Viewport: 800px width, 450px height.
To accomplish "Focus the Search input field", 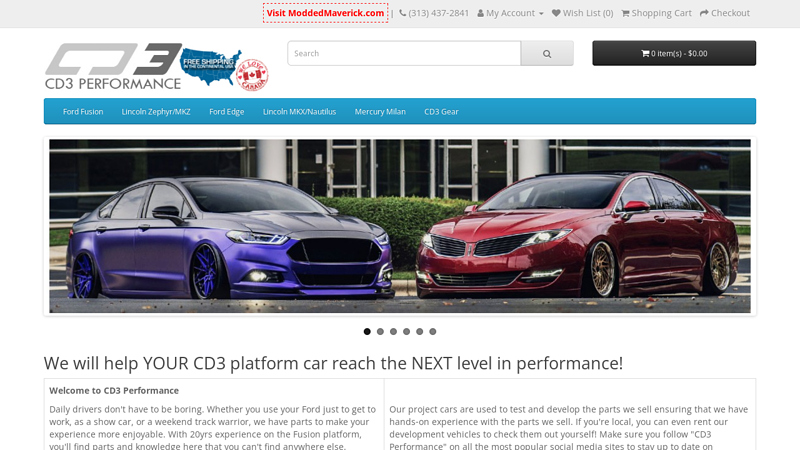I will pos(404,53).
